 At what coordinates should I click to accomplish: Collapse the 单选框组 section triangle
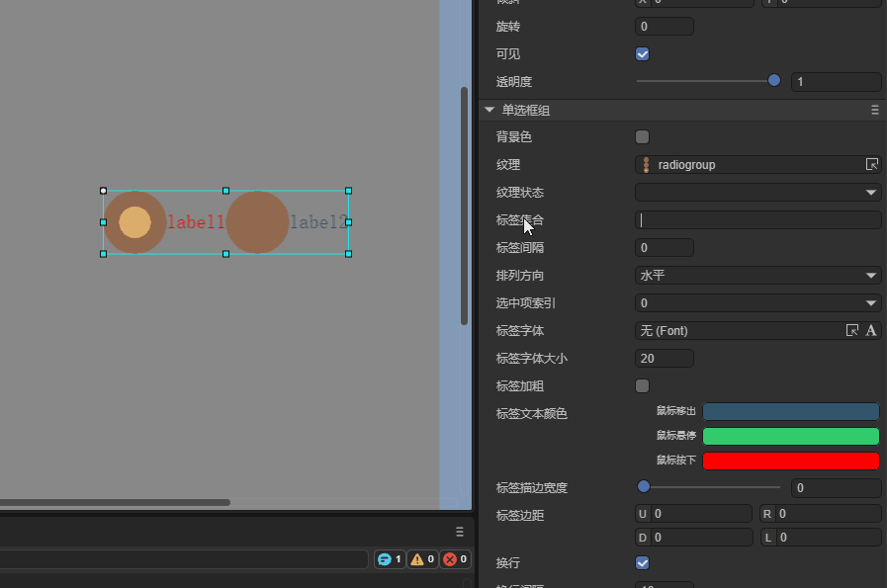[488, 110]
